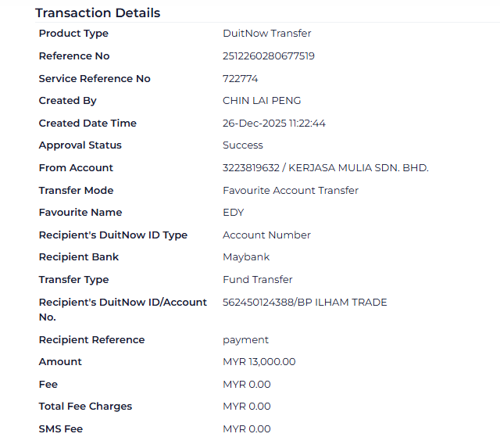Image resolution: width=500 pixels, height=448 pixels.
Task: Click the From Account label
Action: (x=76, y=168)
